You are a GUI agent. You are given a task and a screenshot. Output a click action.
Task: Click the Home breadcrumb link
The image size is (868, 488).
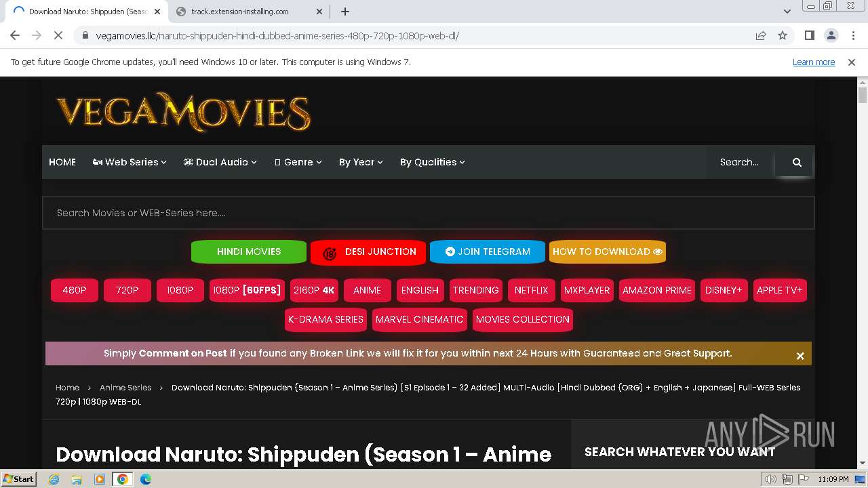[67, 388]
